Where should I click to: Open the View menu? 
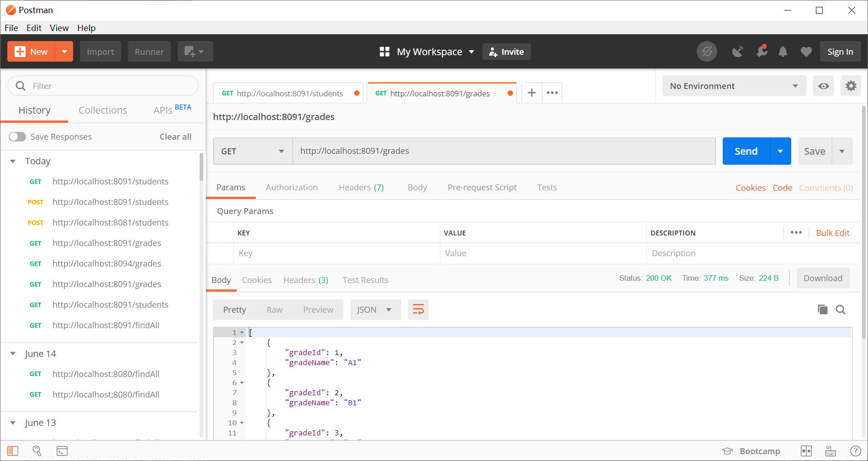(x=59, y=28)
